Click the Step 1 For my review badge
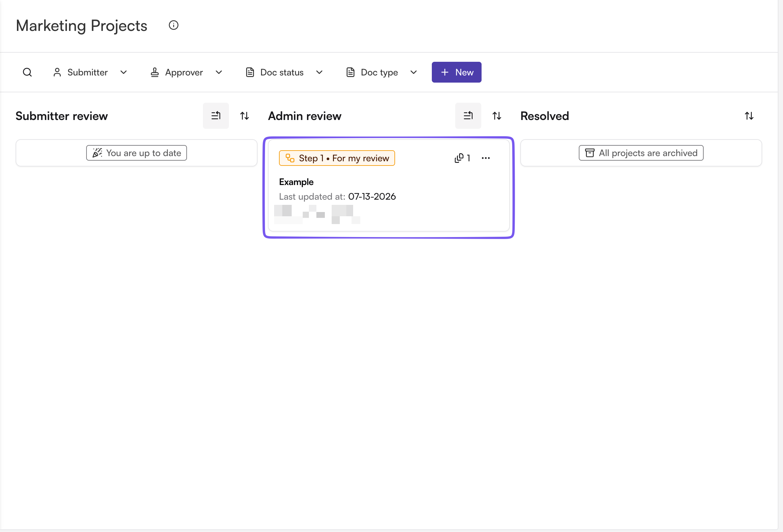This screenshot has height=532, width=783. click(x=337, y=158)
